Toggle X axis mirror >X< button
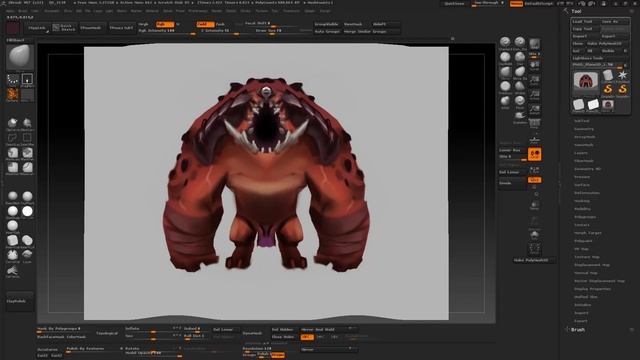640x360 pixels. click(307, 337)
